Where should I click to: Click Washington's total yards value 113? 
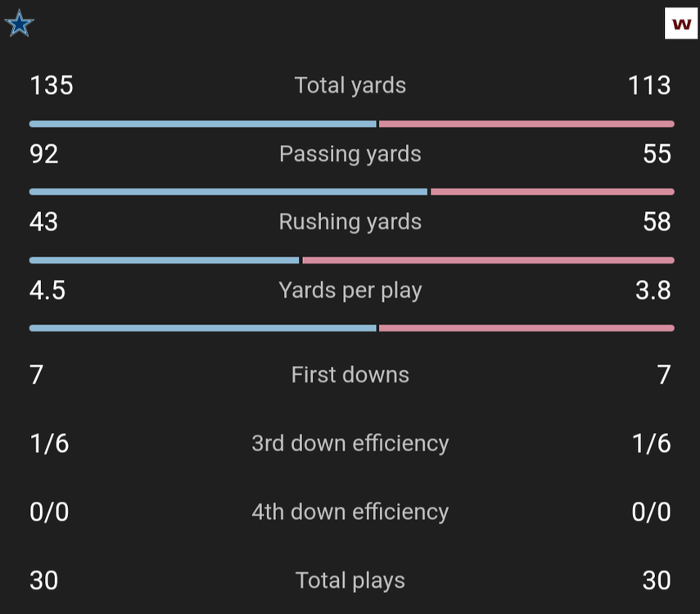[x=648, y=85]
